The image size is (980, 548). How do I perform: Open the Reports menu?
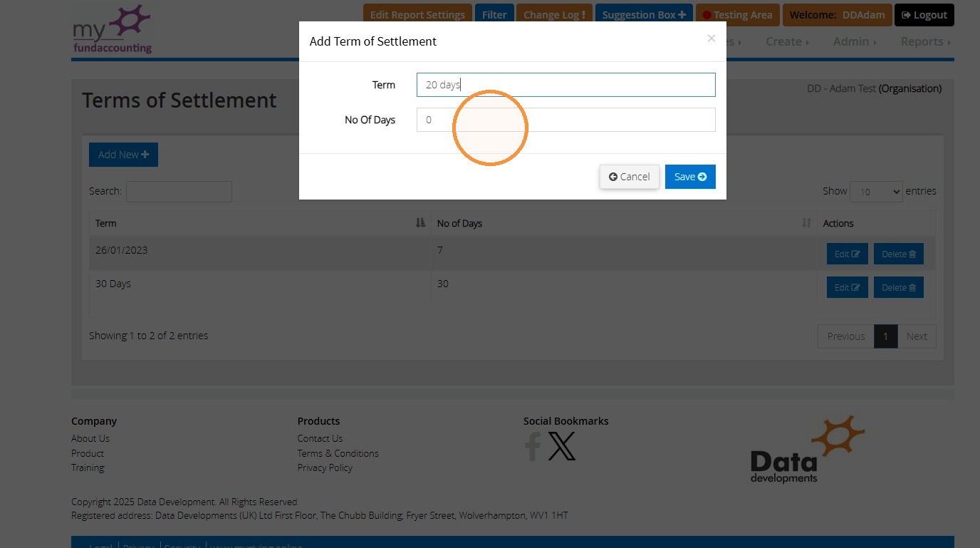tap(925, 41)
